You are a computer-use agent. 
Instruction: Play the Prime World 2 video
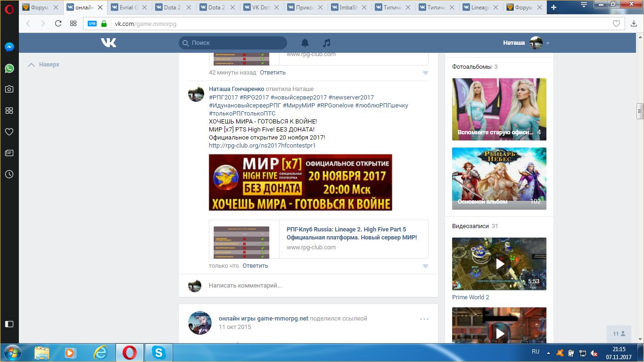(499, 264)
